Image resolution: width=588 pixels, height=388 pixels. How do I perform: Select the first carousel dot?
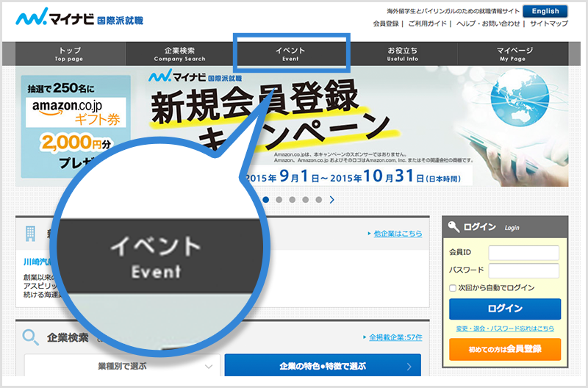(265, 200)
